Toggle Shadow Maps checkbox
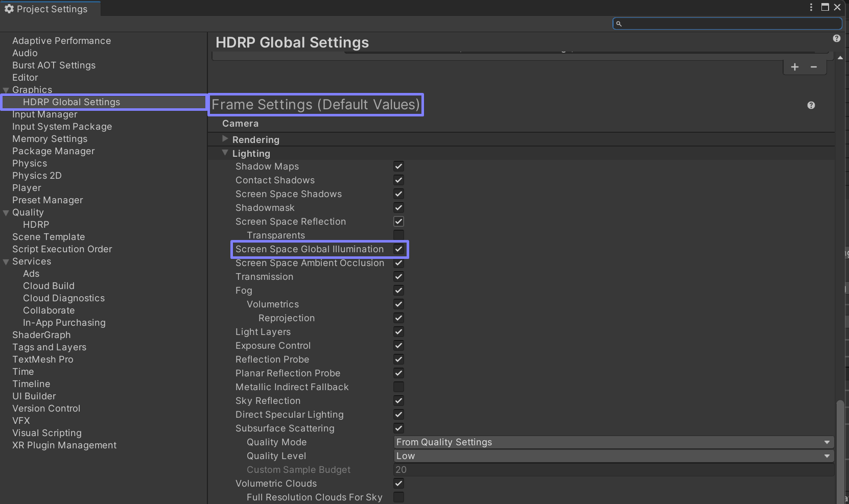849x504 pixels. click(x=398, y=166)
